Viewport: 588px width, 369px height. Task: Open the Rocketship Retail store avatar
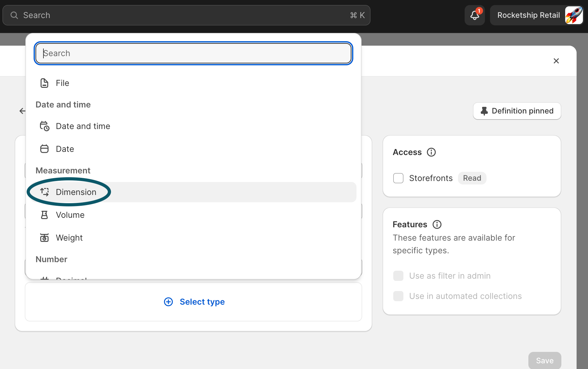click(x=574, y=15)
